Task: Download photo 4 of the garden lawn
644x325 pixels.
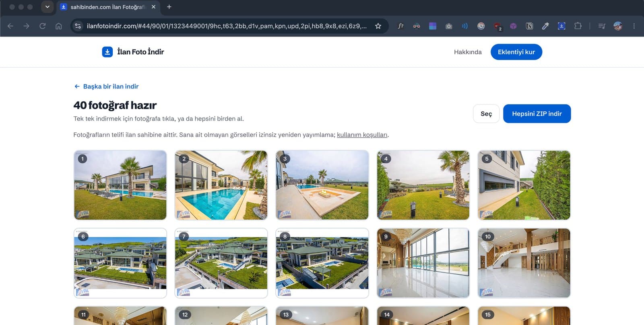Action: point(423,185)
